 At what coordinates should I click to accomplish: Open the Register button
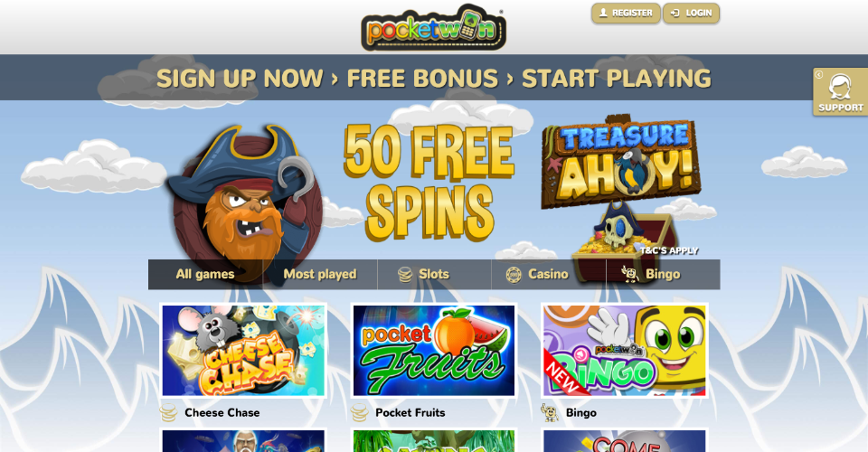(626, 13)
